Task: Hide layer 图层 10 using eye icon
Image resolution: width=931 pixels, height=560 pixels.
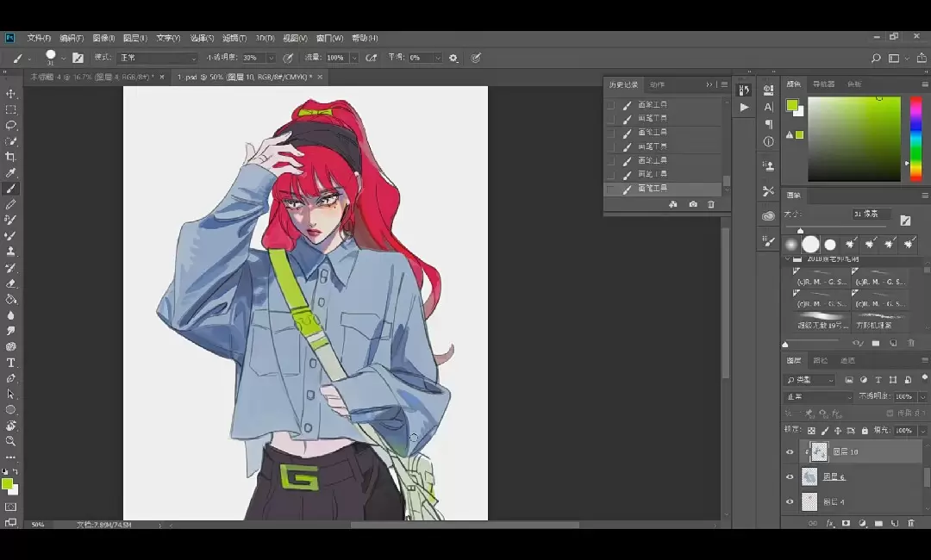Action: click(790, 451)
